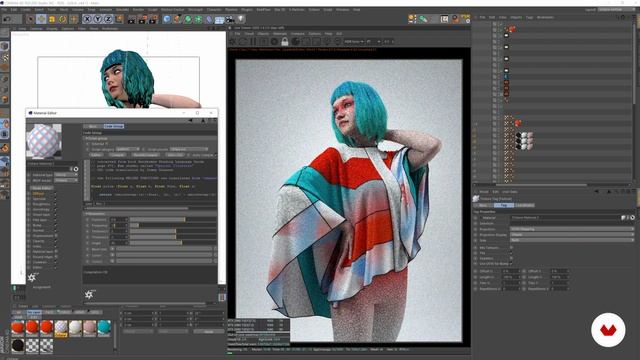
Task: Click the Render View clapperboard icon
Action: coord(131,19)
